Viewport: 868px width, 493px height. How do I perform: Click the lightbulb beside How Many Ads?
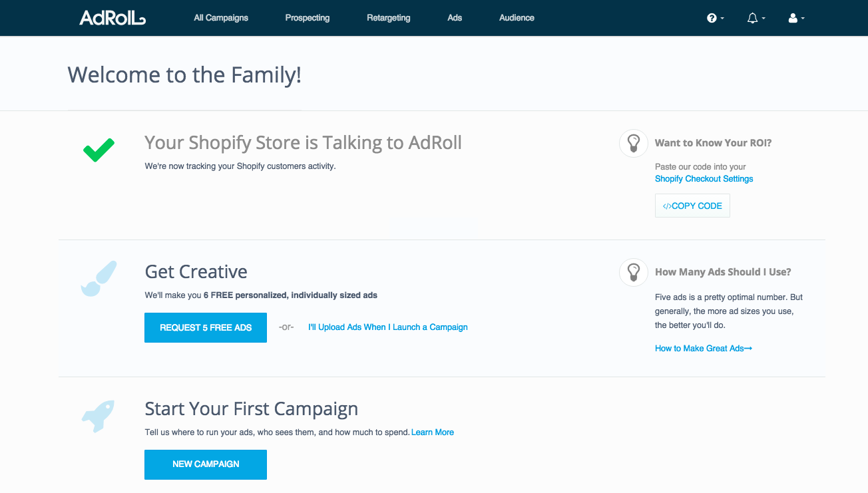click(634, 272)
